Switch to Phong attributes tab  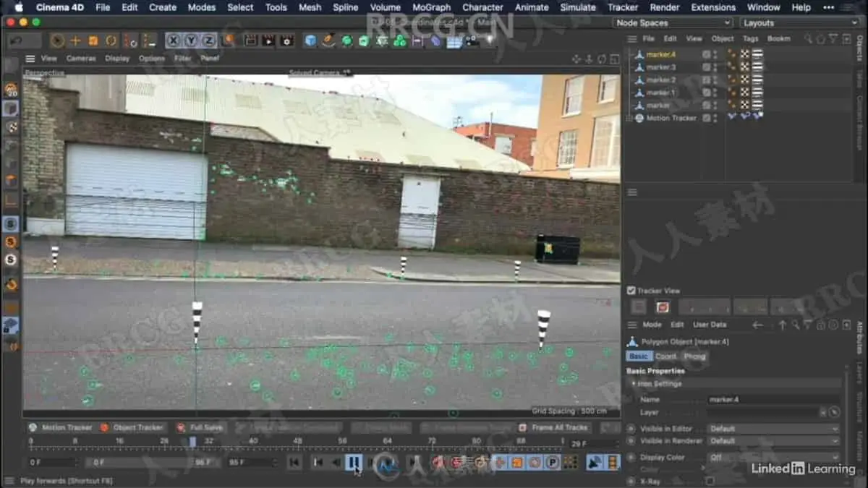click(x=694, y=356)
